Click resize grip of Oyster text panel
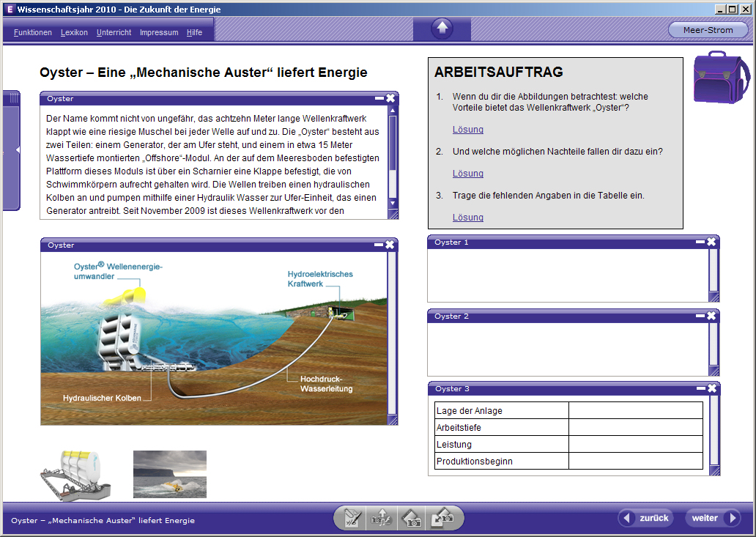The height and width of the screenshot is (537, 756). point(393,214)
